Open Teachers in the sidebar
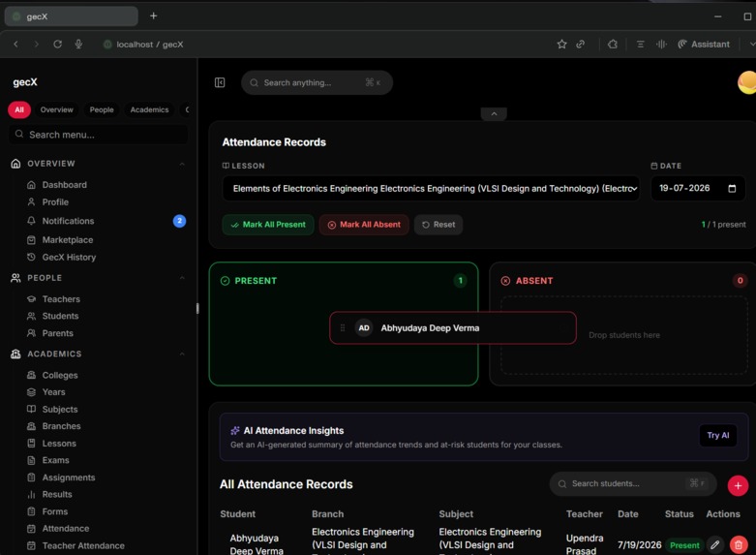This screenshot has height=555, width=756. point(61,299)
